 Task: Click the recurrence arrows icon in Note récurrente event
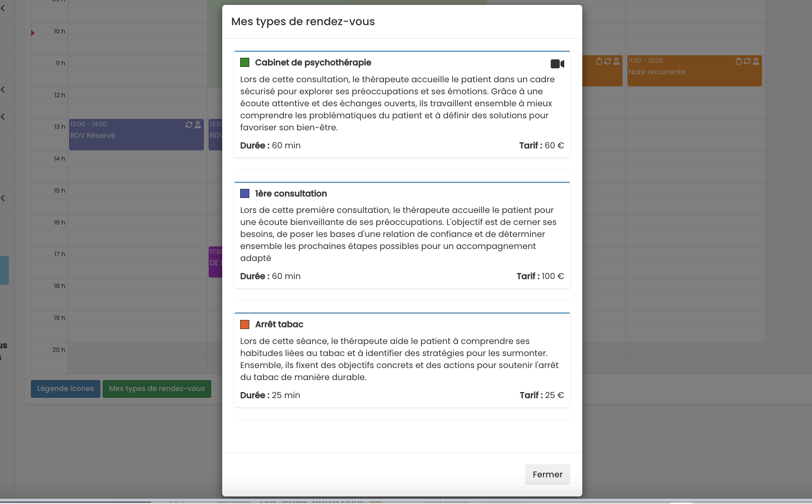[x=747, y=61]
